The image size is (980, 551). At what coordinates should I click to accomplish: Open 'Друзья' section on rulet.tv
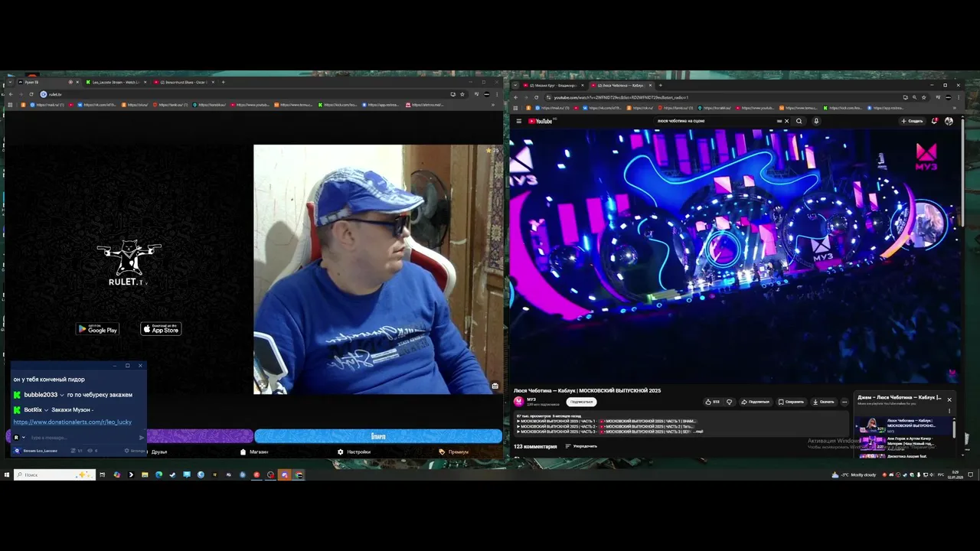[159, 452]
